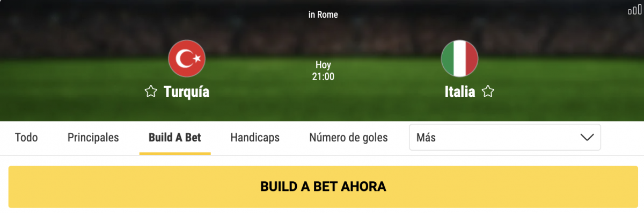Switch to the Todo tab

(x=26, y=138)
